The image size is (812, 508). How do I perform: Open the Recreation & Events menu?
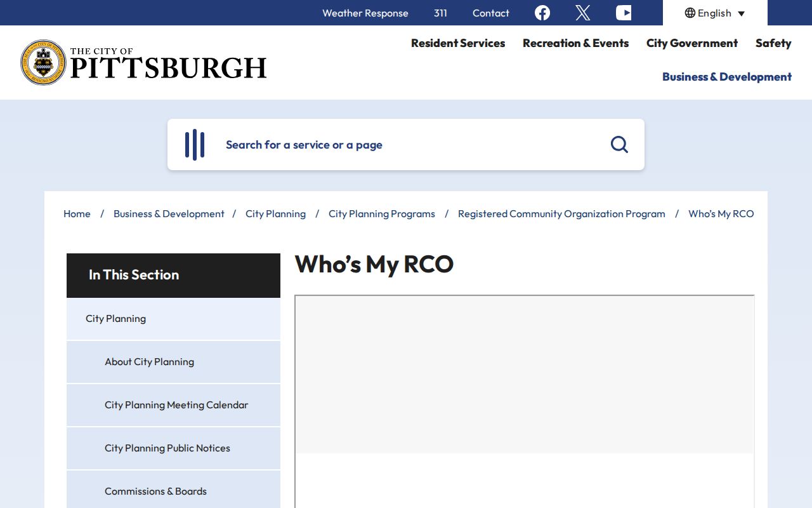pos(576,43)
